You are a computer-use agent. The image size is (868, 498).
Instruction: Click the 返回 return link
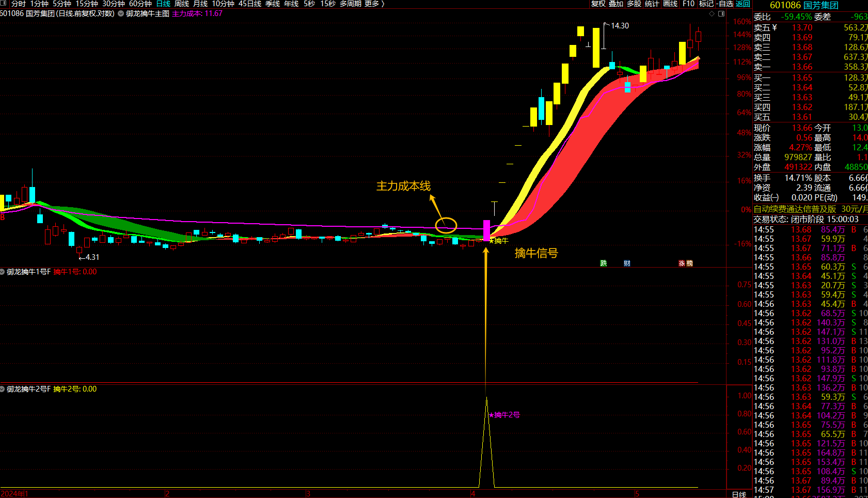(743, 4)
